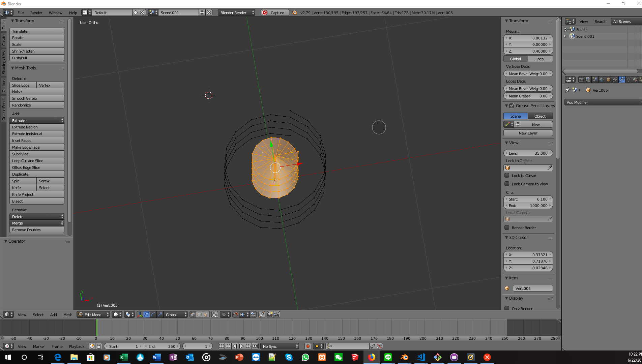Viewport: 642px width, 364px height.
Task: Switch to the Shading / UVs tab
Action: [4, 62]
